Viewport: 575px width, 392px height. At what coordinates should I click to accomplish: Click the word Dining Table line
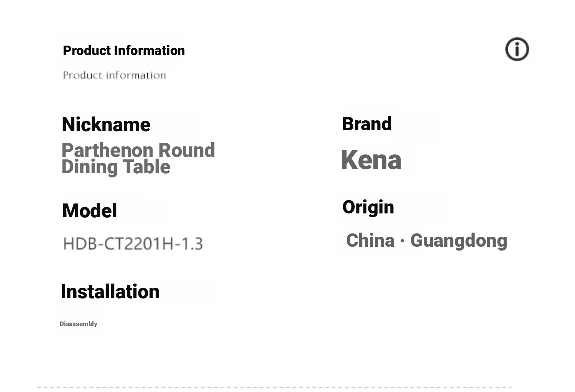click(116, 167)
